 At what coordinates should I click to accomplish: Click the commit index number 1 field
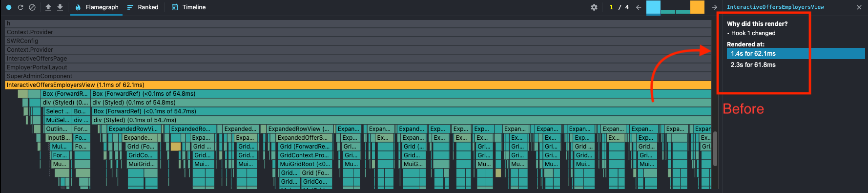coord(611,7)
